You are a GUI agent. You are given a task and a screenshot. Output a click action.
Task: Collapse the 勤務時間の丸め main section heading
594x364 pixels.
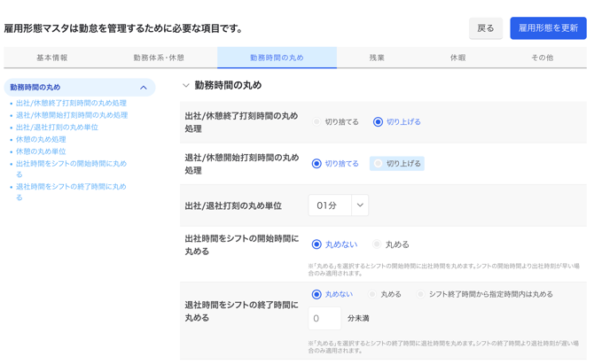[186, 86]
